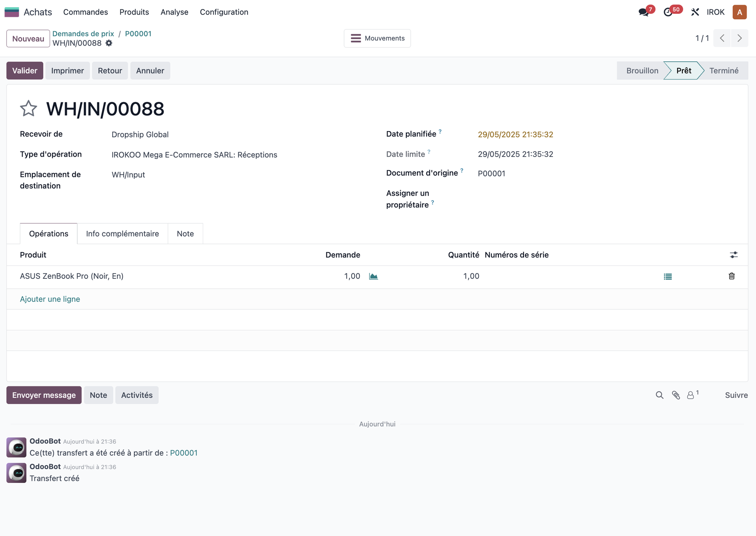Screen dimensions: 756x536
Task: Attach files with paperclip icon
Action: pos(676,395)
